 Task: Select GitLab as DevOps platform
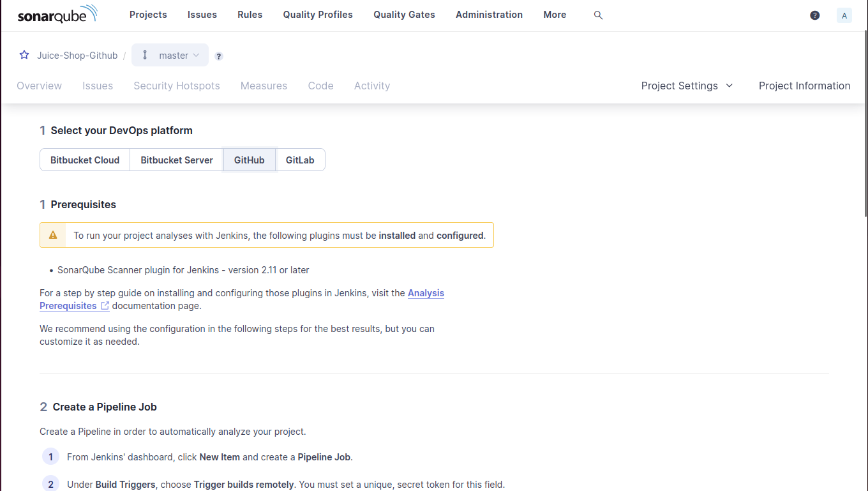click(300, 160)
